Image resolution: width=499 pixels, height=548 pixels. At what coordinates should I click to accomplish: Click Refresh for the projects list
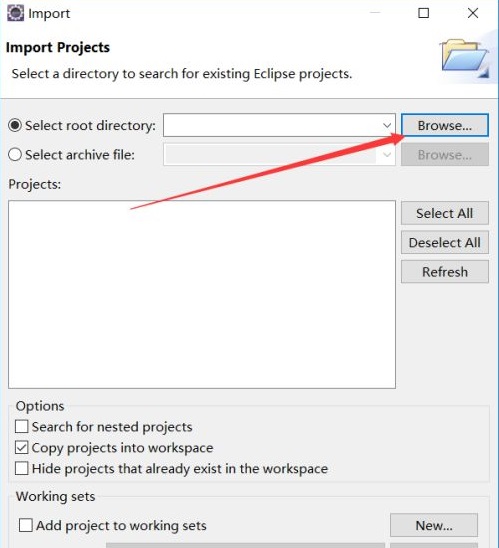444,272
